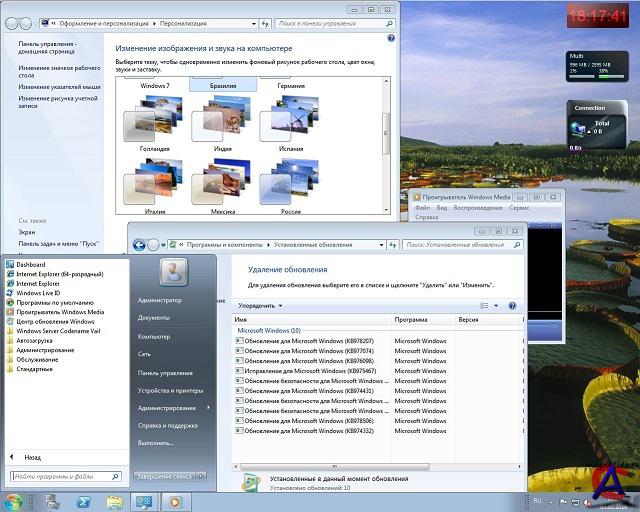Image resolution: width=640 pixels, height=512 pixels.
Task: Click vertical scrollbar thumb in themes list
Action: tap(386, 134)
